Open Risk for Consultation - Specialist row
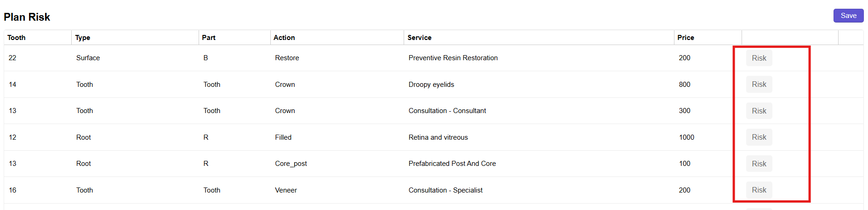This screenshot has width=868, height=210. (x=759, y=190)
